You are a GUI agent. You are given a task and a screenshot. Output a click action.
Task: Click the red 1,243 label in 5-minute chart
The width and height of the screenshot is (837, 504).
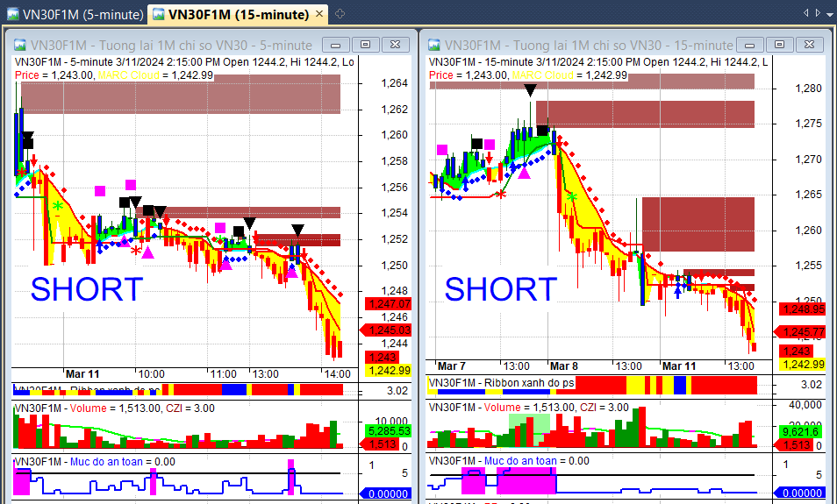pyautogui.click(x=382, y=358)
